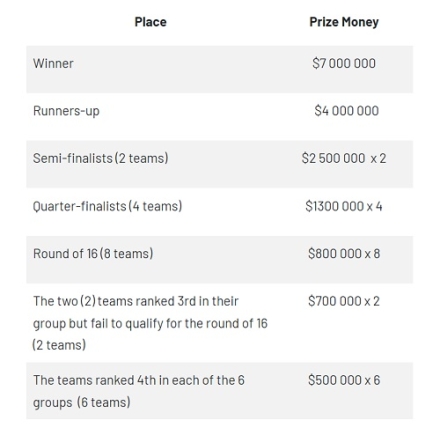Select the Quarter-finalists (4 teams) cell

(107, 206)
